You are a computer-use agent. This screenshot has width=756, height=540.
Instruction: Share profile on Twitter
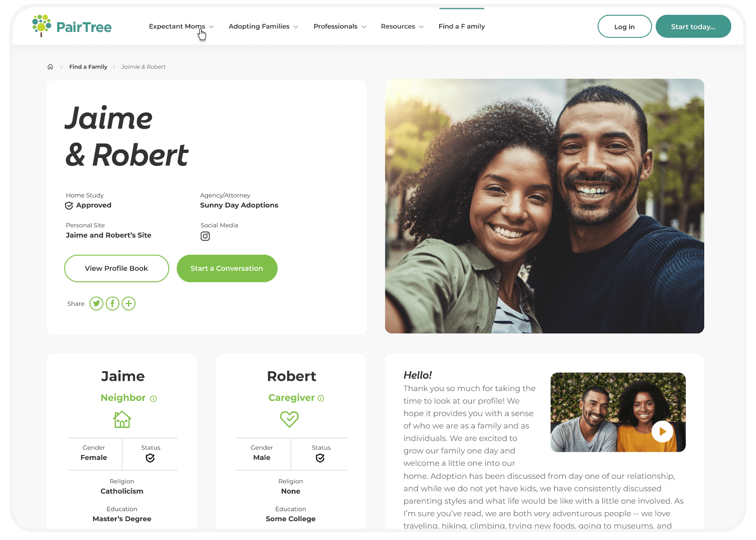[x=96, y=304]
